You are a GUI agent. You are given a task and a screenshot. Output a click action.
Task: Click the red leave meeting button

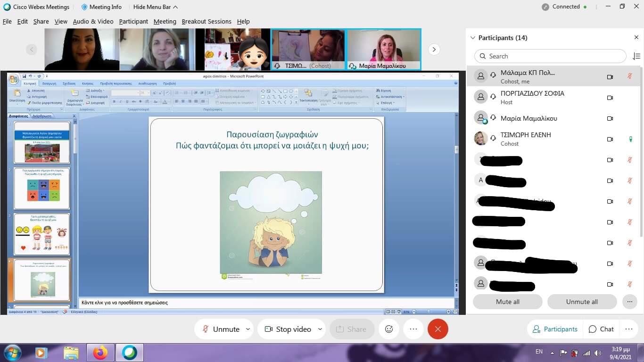point(438,329)
